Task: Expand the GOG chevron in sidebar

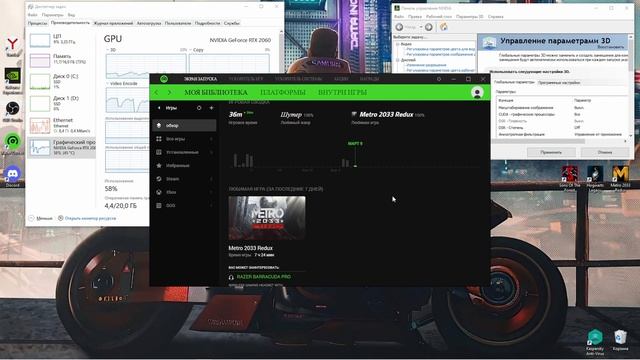Action: [211, 206]
